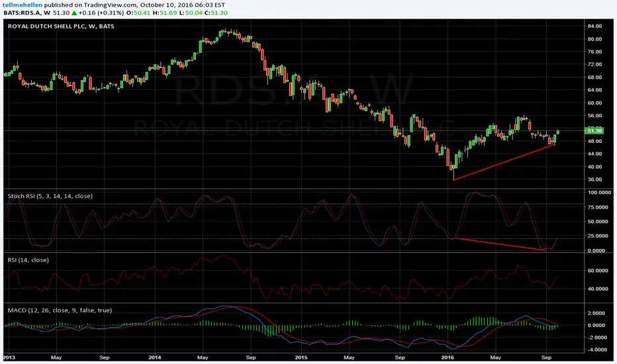The width and height of the screenshot is (617, 364).
Task: Select the BATS:RDS.A, W symbol text
Action: [x=28, y=13]
